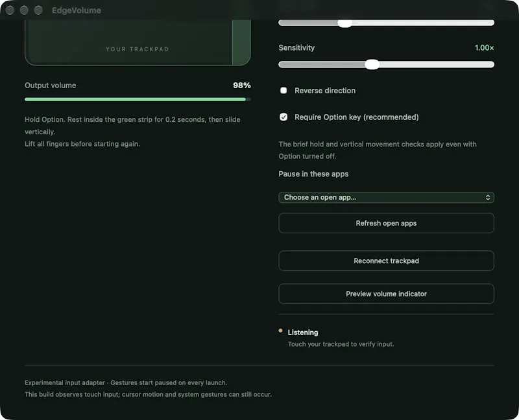
Task: Click the Pause in these apps heading
Action: click(313, 174)
